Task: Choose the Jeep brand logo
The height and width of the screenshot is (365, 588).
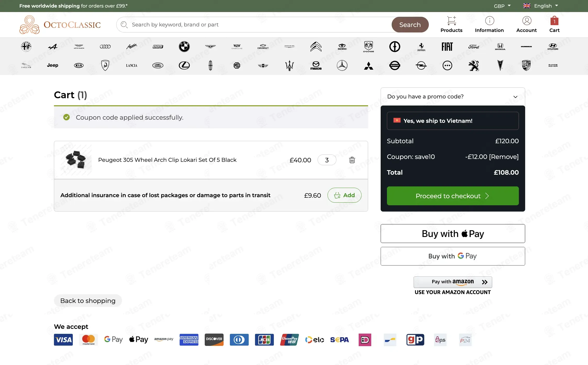Action: (53, 65)
